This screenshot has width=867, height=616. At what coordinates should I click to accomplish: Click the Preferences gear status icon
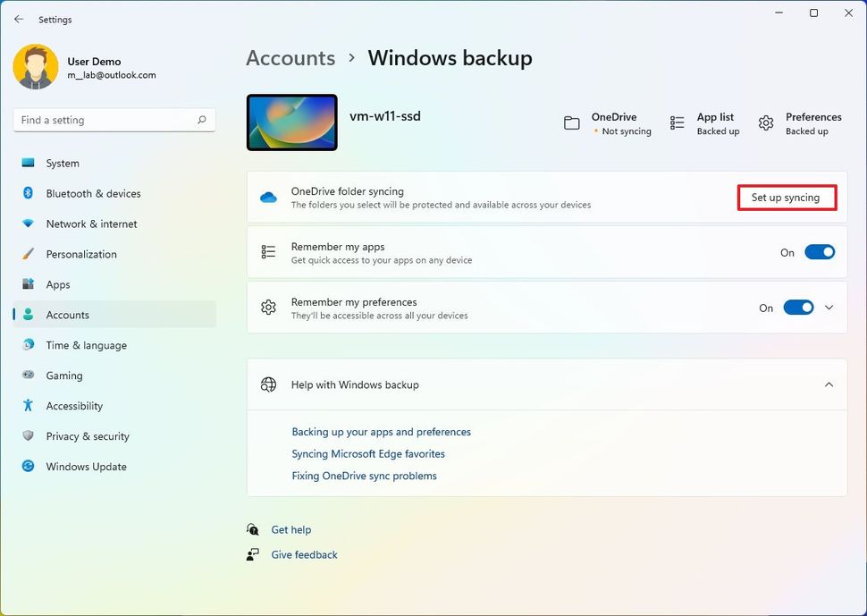766,123
